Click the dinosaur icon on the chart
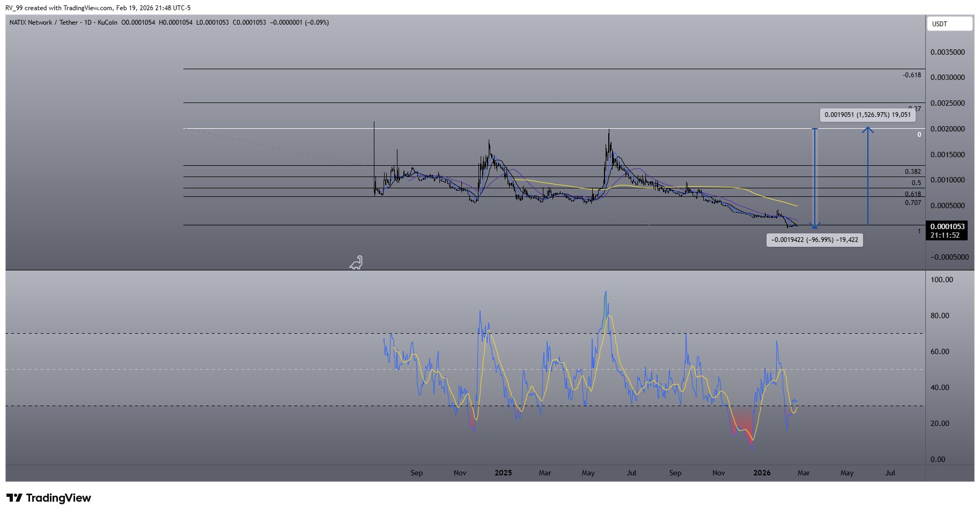The height and width of the screenshot is (514, 980). coord(356,262)
